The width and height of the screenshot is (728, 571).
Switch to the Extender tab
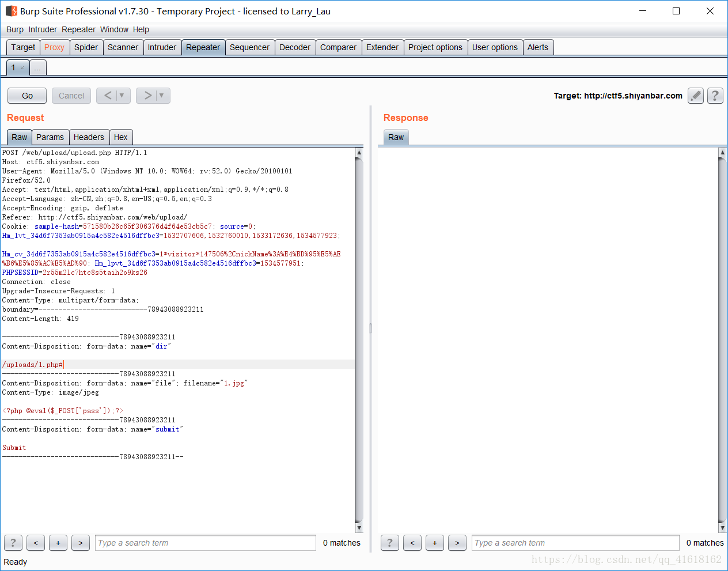pyautogui.click(x=382, y=47)
